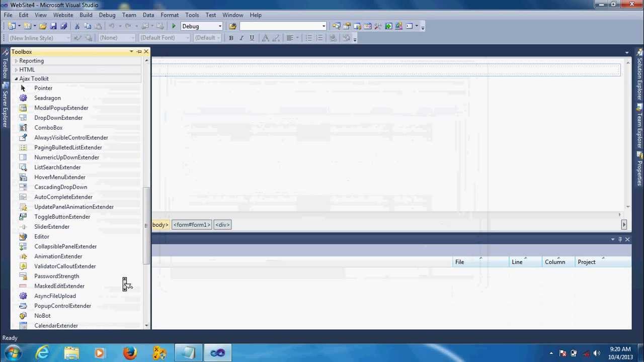This screenshot has height=362, width=644.
Task: Select PasswordStrength in the Toolbox
Action: pos(57,277)
